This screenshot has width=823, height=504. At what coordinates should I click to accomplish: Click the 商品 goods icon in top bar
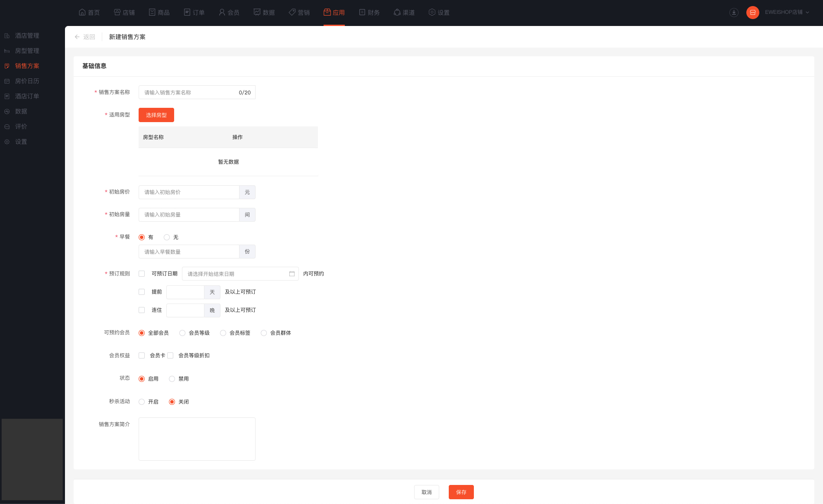point(152,12)
